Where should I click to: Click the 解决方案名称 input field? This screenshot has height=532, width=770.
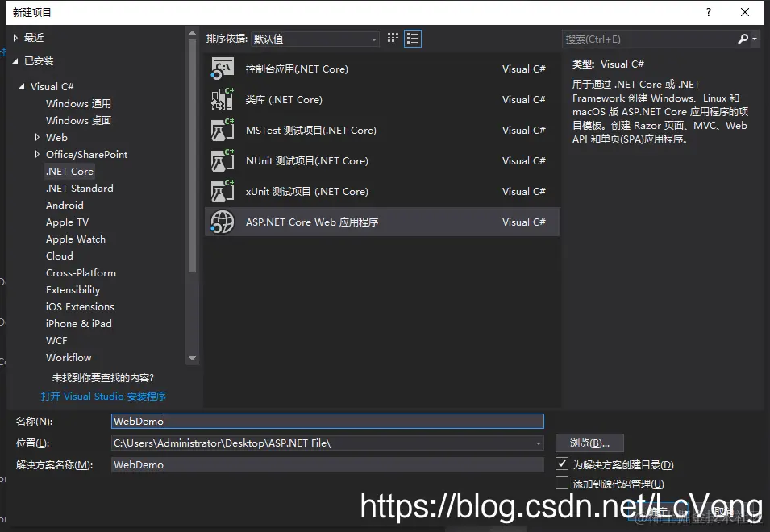click(327, 465)
